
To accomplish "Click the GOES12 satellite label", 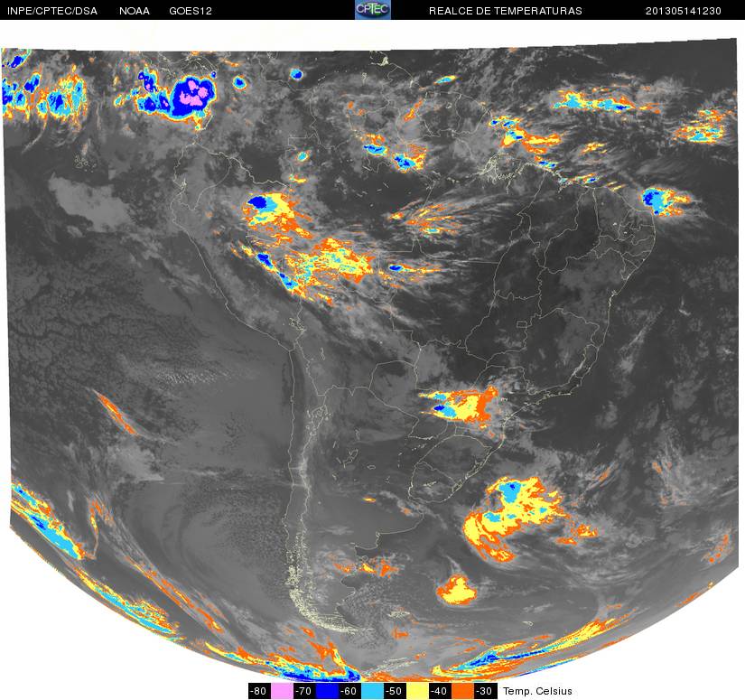I will [x=191, y=11].
